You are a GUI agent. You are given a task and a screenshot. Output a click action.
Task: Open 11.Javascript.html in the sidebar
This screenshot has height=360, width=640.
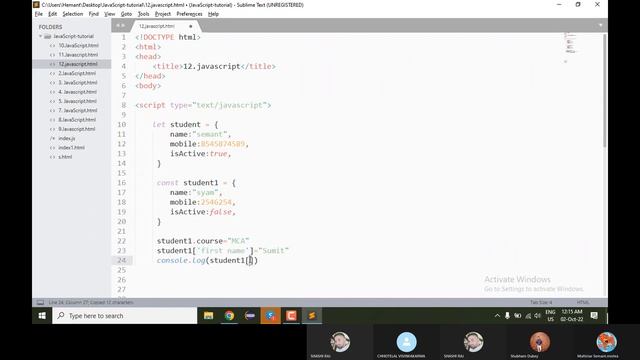pos(78,55)
